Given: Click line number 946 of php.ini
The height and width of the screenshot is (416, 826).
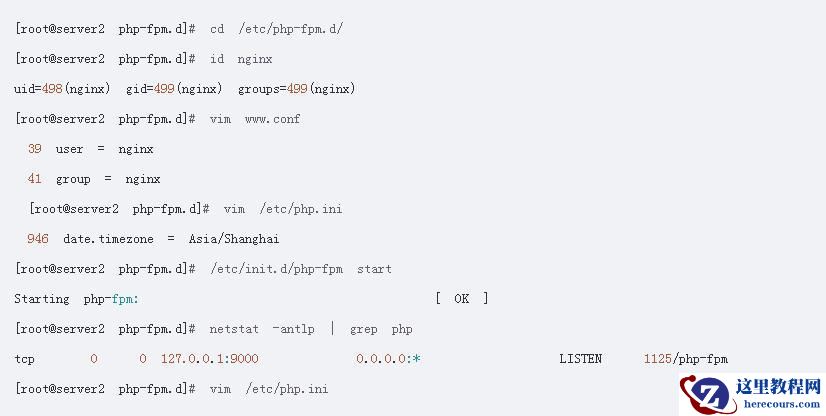Looking at the screenshot, I should tap(38, 239).
